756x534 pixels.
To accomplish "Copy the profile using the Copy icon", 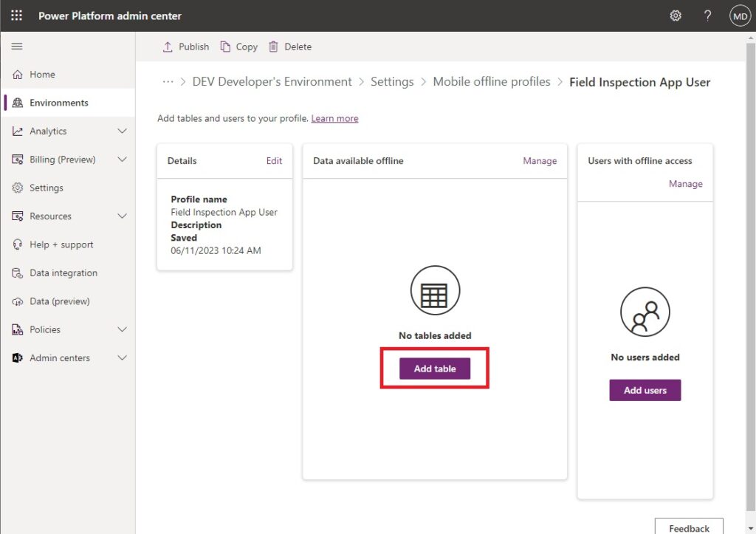I will pos(238,47).
